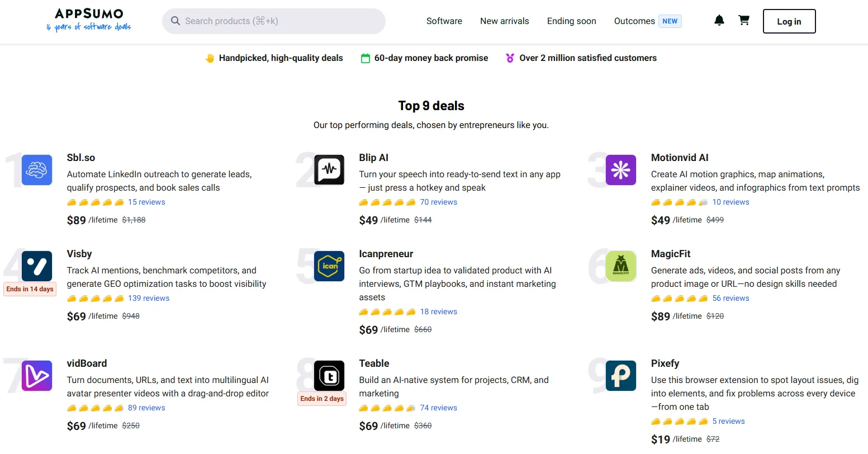868x454 pixels.
Task: Open the Teable black square logo
Action: (328, 376)
